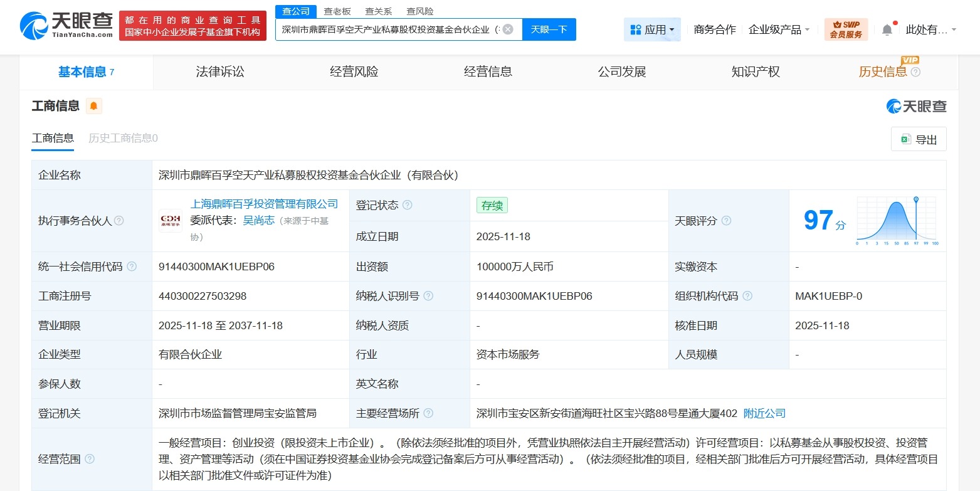Open the 法律诉讼 tab

[x=220, y=71]
